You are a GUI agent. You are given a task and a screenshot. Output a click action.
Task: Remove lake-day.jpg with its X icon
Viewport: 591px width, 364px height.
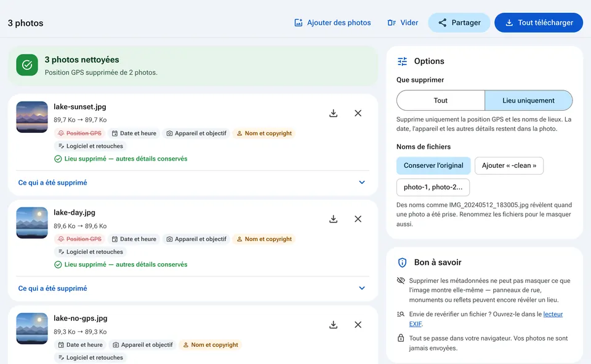tap(358, 219)
